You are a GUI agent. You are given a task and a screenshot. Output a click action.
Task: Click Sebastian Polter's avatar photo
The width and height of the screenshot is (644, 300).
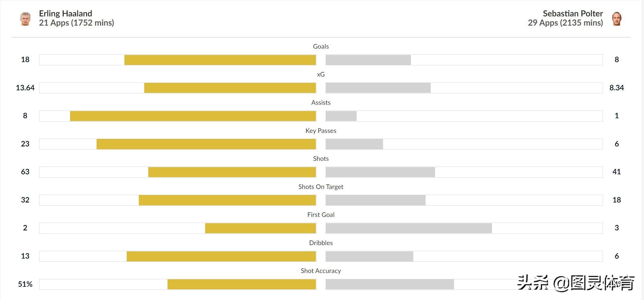pos(617,19)
